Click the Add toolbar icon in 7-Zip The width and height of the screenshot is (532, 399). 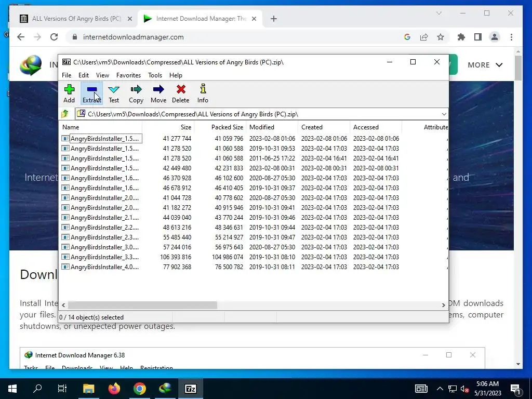(69, 94)
